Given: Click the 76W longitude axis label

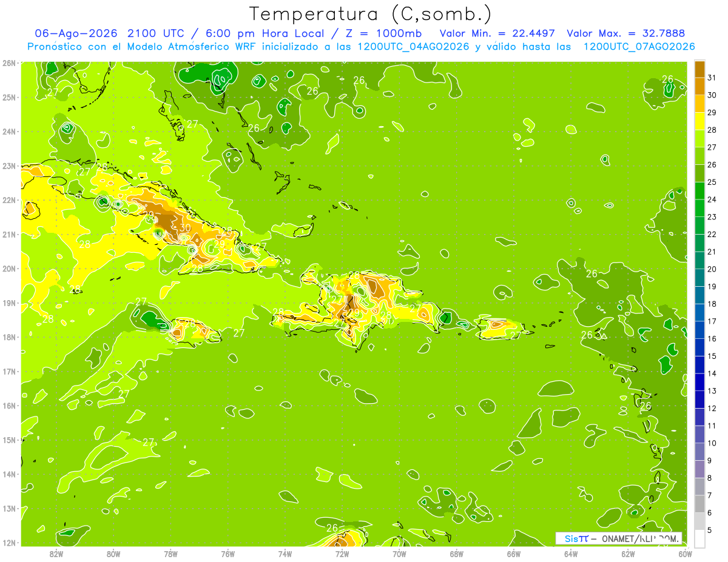Looking at the screenshot, I should 227,554.
